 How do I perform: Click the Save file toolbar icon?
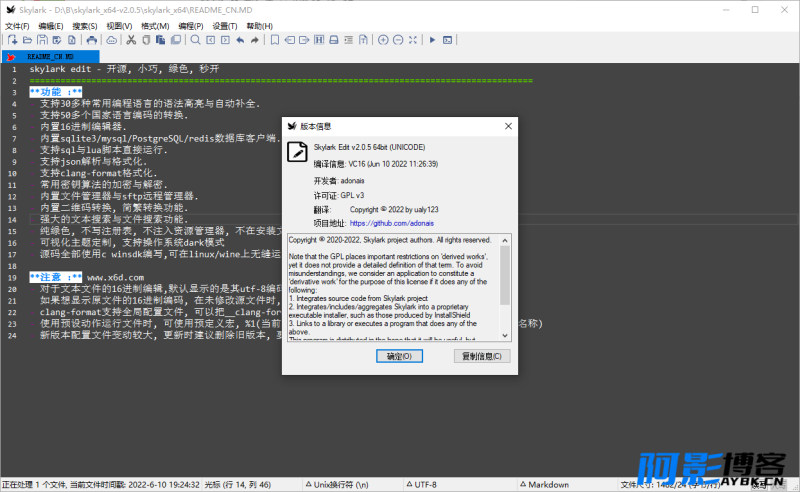point(42,40)
